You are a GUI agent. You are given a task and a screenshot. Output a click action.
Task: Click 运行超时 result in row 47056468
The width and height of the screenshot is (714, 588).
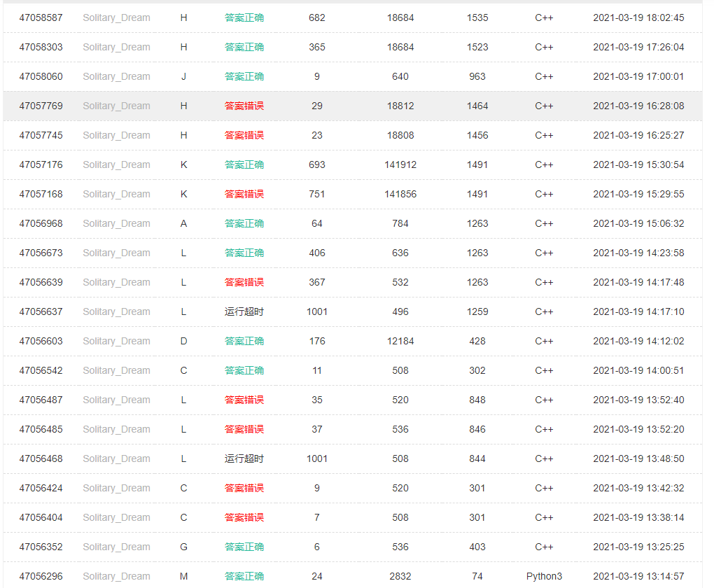click(244, 458)
